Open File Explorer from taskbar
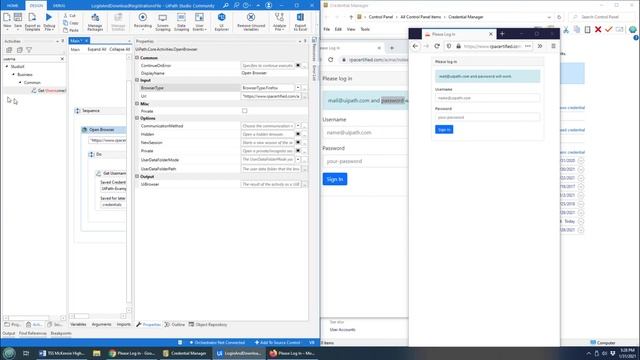The width and height of the screenshot is (640, 360). (97, 353)
